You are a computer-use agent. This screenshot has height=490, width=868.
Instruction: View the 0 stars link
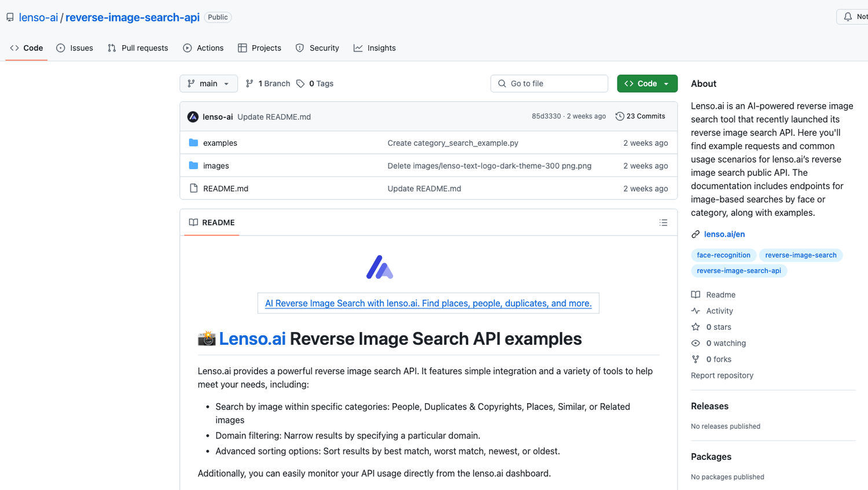(x=719, y=327)
